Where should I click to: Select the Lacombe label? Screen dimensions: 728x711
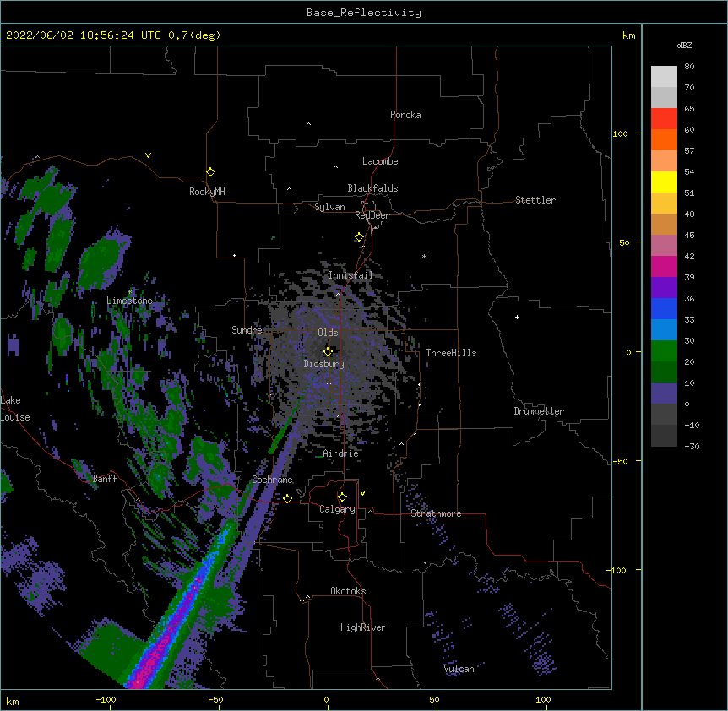pyautogui.click(x=380, y=161)
